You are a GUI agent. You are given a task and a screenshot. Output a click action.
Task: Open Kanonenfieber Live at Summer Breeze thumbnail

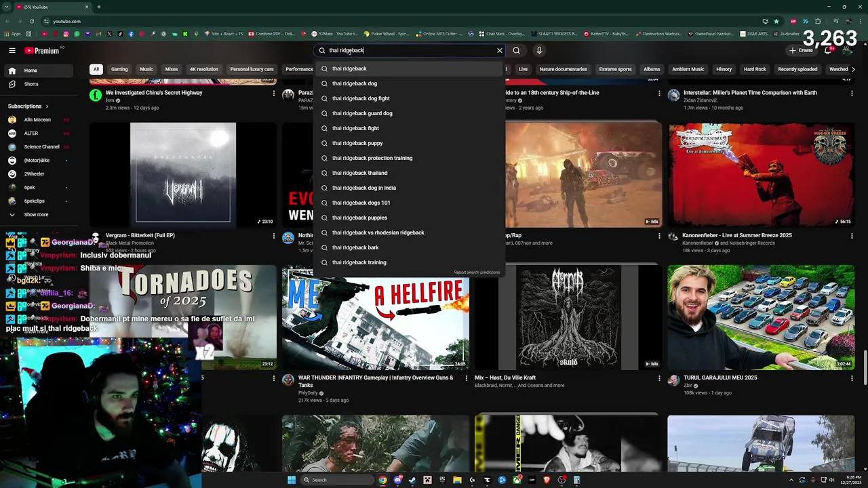(761, 174)
